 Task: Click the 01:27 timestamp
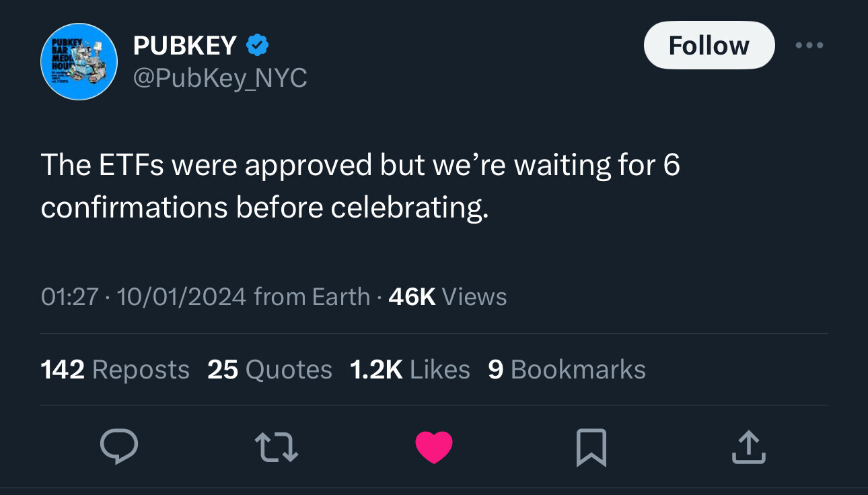70,296
